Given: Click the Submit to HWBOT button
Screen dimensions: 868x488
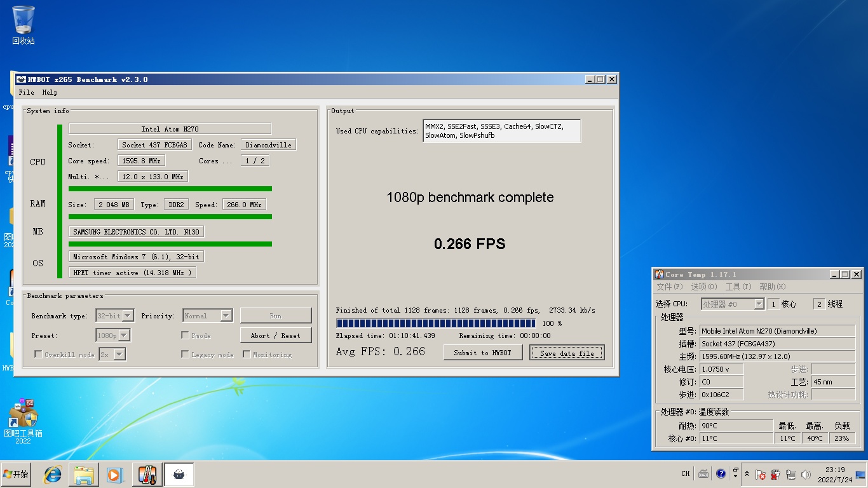Looking at the screenshot, I should coord(482,353).
